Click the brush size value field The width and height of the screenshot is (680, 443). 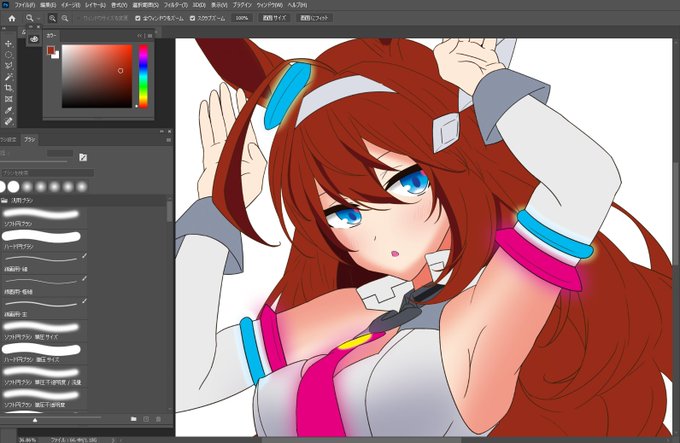coord(60,153)
